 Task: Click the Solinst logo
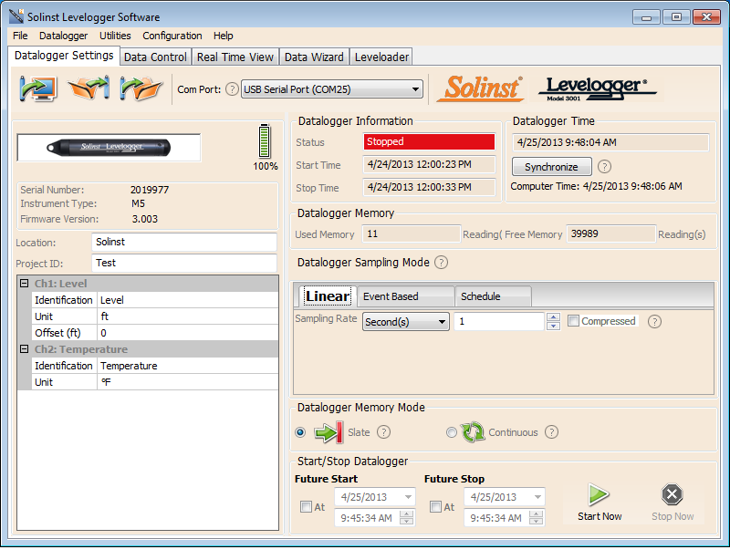(x=482, y=88)
